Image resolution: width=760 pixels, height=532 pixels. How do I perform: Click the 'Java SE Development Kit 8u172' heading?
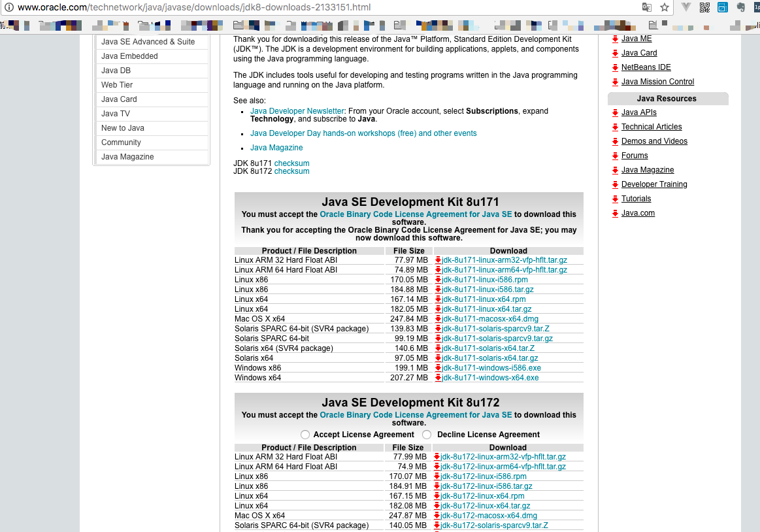tap(410, 403)
